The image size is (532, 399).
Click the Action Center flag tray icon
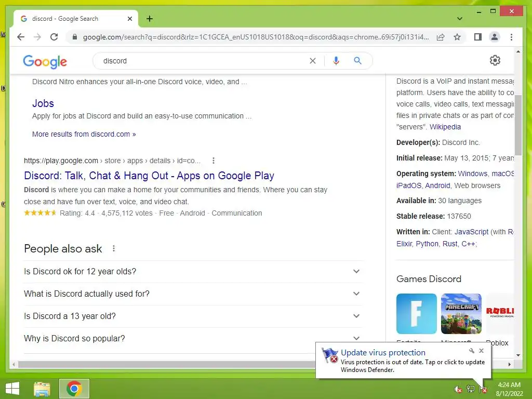click(483, 389)
